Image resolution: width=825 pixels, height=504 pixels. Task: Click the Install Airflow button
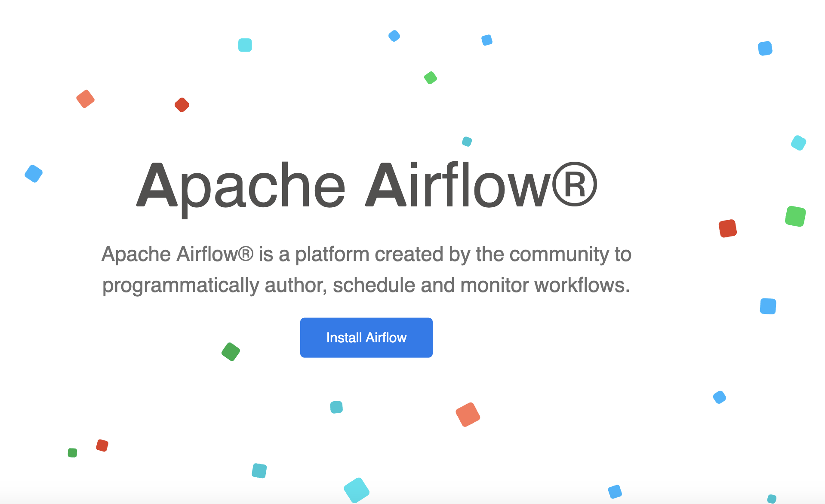coord(366,338)
